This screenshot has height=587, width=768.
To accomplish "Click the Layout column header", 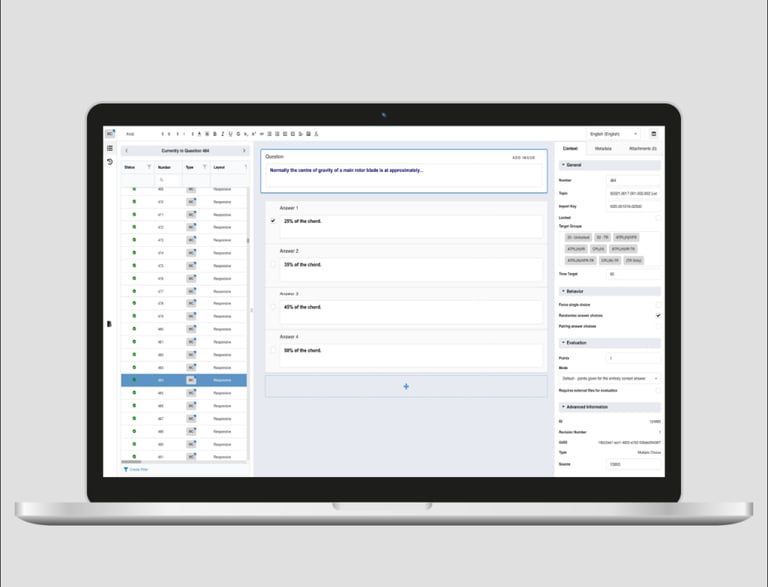I will pyautogui.click(x=219, y=167).
